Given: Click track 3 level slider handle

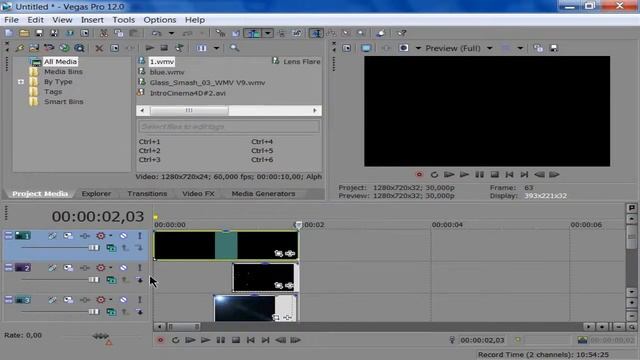Looking at the screenshot, I should coord(94,311).
